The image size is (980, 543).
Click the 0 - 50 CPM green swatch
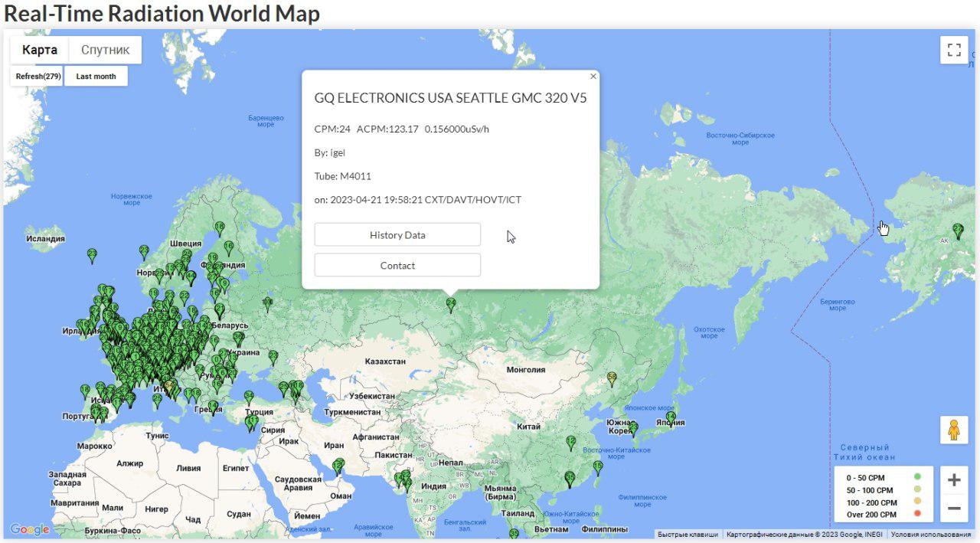pos(917,477)
